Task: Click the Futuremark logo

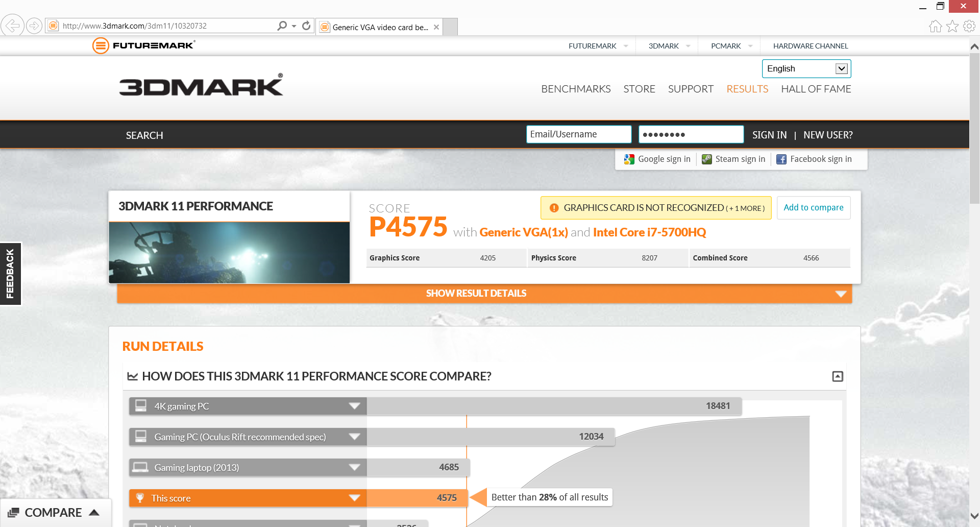Action: pyautogui.click(x=143, y=45)
